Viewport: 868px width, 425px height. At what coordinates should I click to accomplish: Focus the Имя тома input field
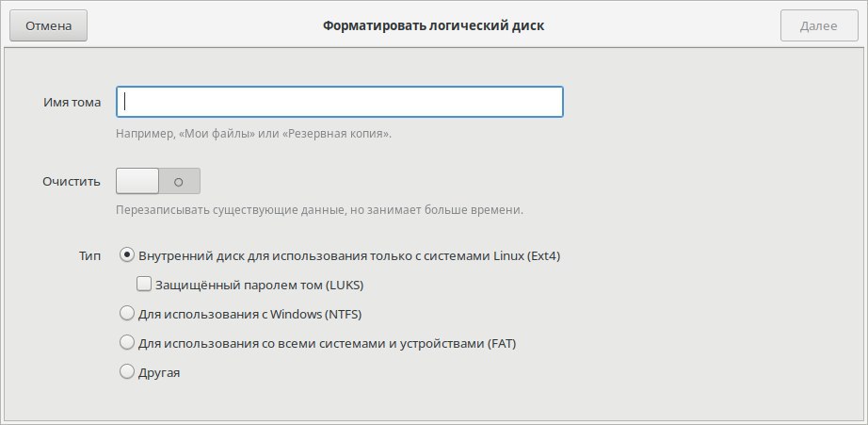coord(339,102)
